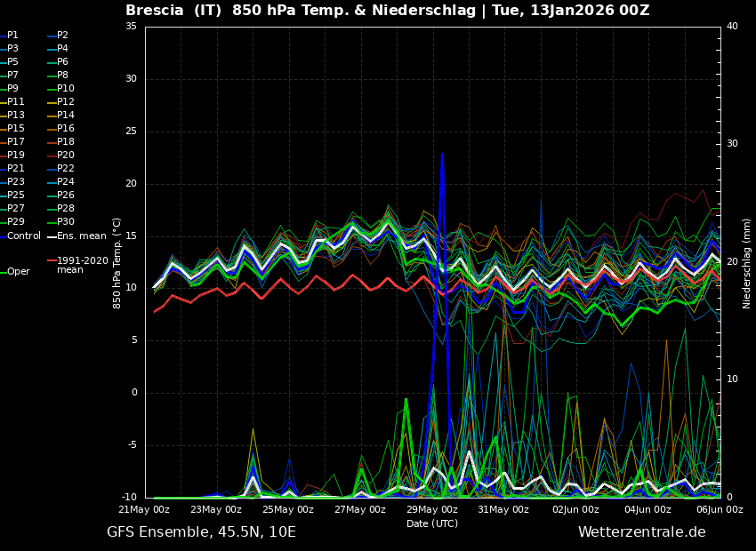Click the "850 hPa Temp. (°C)" axis title
Screen dimensions: 756x551
coord(117,263)
